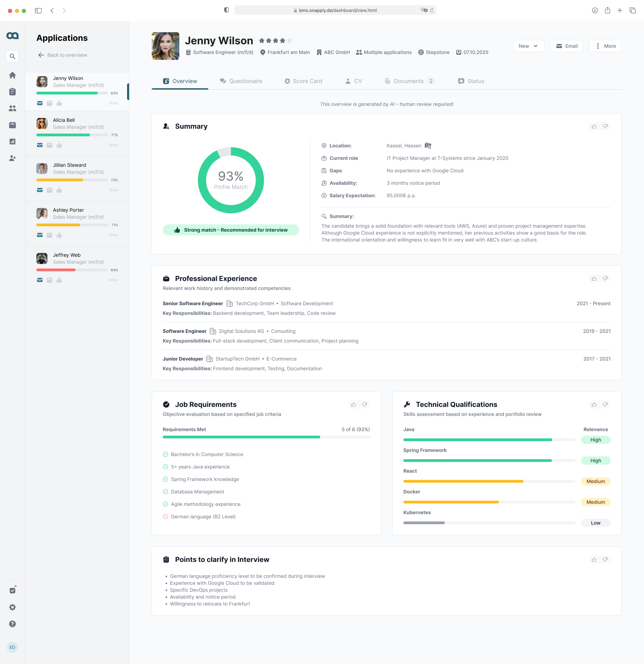Click the calendar icon under Jillian Steward

click(x=50, y=190)
